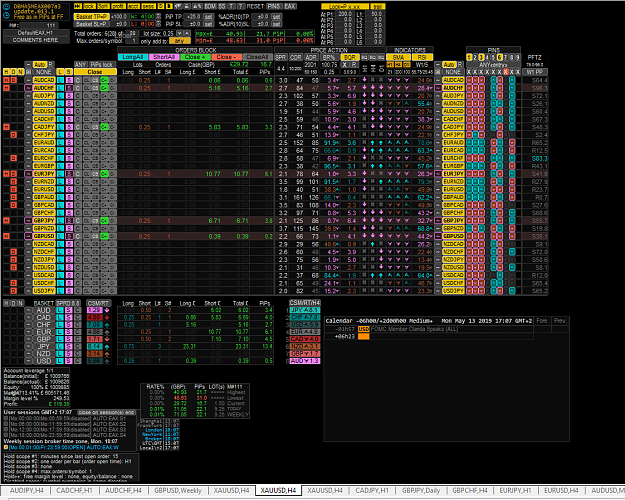Click the sess toolbar button
This screenshot has height=500, width=625.
[x=148, y=6]
